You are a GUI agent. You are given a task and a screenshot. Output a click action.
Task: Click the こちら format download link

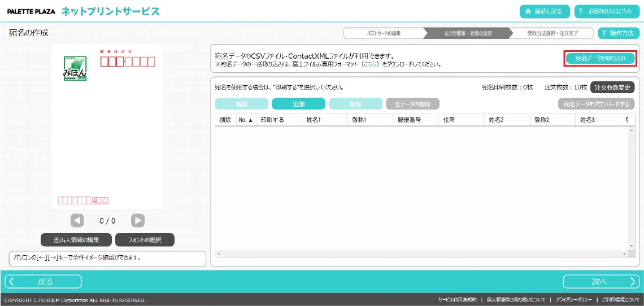372,64
